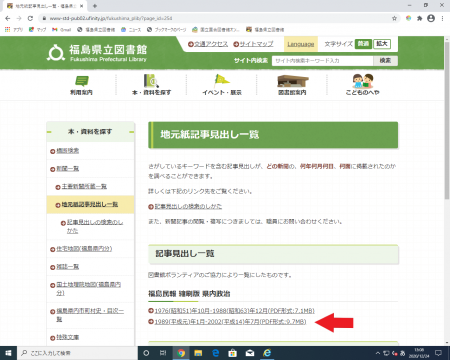The image size is (450, 360).
Task: Set text size to 拡大
Action: [x=382, y=44]
